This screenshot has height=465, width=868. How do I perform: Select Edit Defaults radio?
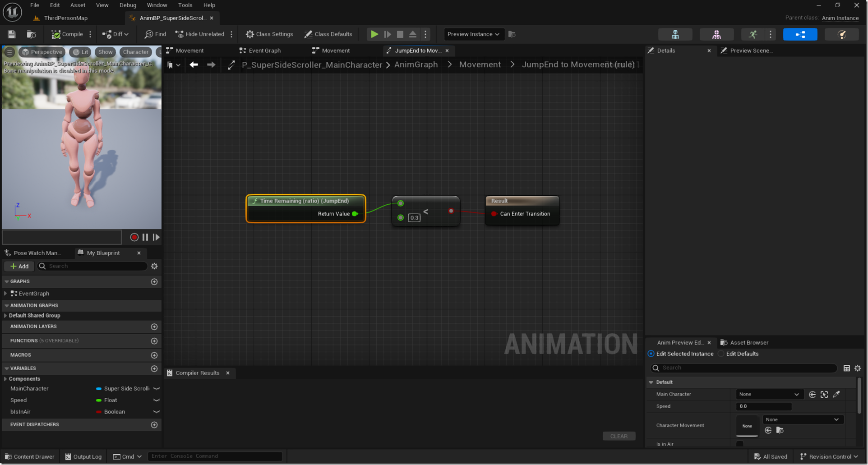pos(721,354)
